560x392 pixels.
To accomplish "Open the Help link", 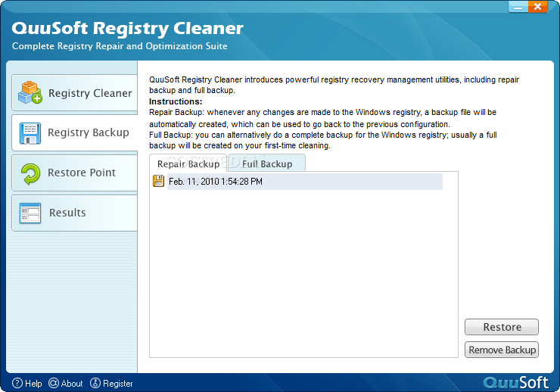I will (x=27, y=384).
